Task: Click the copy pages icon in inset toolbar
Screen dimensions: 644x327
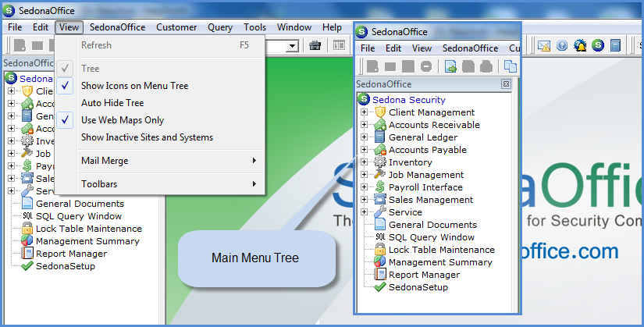Action: [510, 66]
